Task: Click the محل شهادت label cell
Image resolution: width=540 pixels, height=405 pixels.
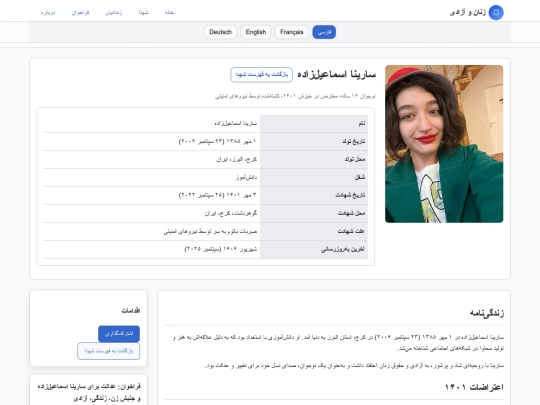Action: click(314, 213)
